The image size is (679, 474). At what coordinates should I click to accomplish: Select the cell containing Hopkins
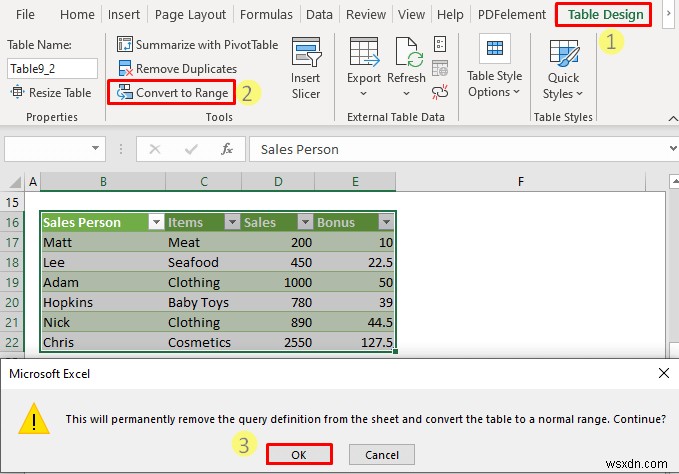point(102,302)
